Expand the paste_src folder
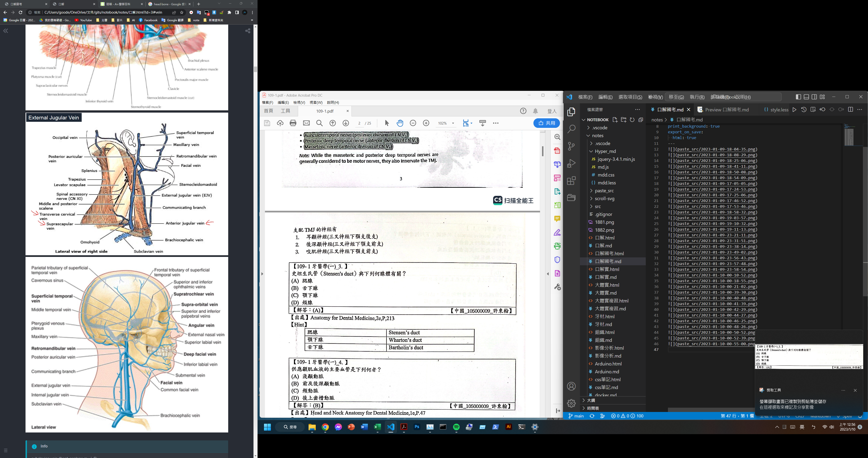868x458 pixels. (604, 190)
